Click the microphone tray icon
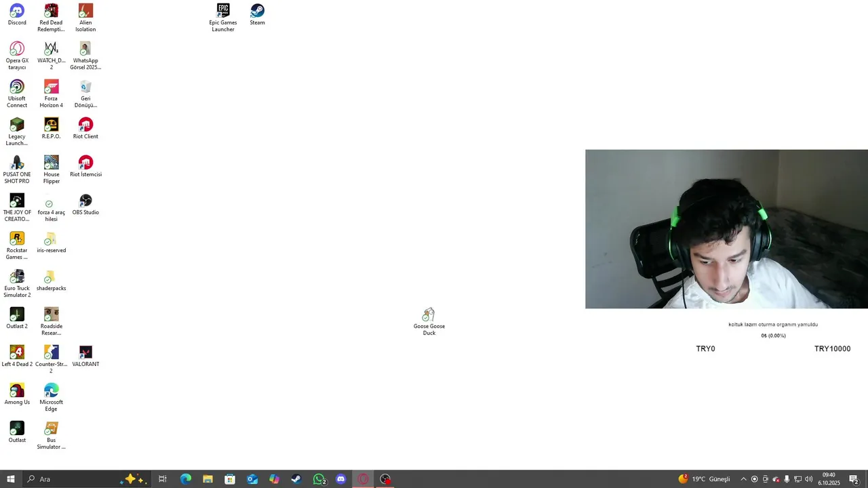This screenshot has width=868, height=488. coord(787,479)
